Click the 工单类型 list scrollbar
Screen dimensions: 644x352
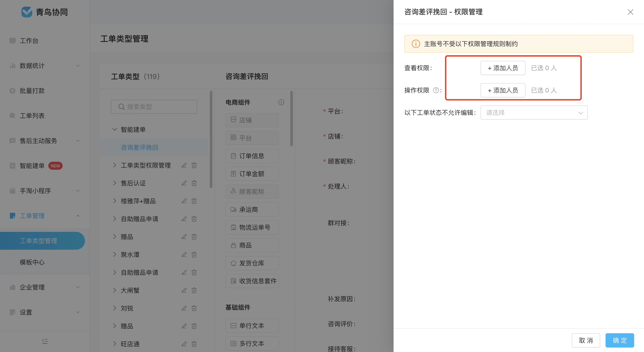[211, 139]
